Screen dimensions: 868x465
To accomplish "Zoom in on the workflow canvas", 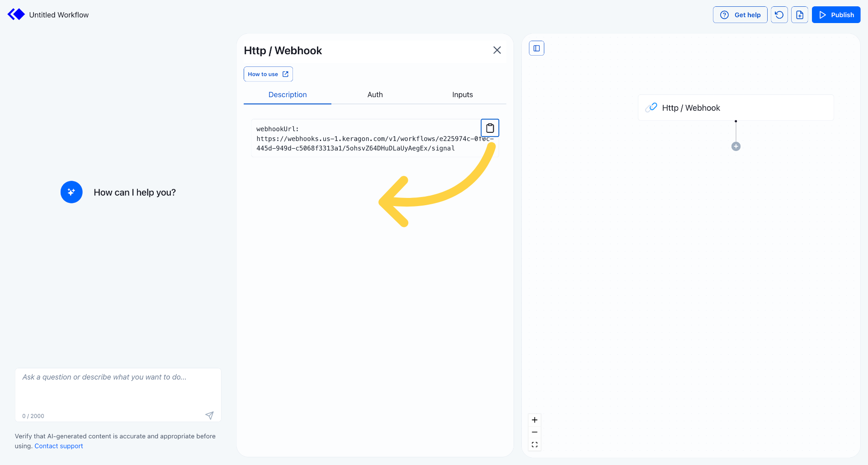I will click(534, 420).
